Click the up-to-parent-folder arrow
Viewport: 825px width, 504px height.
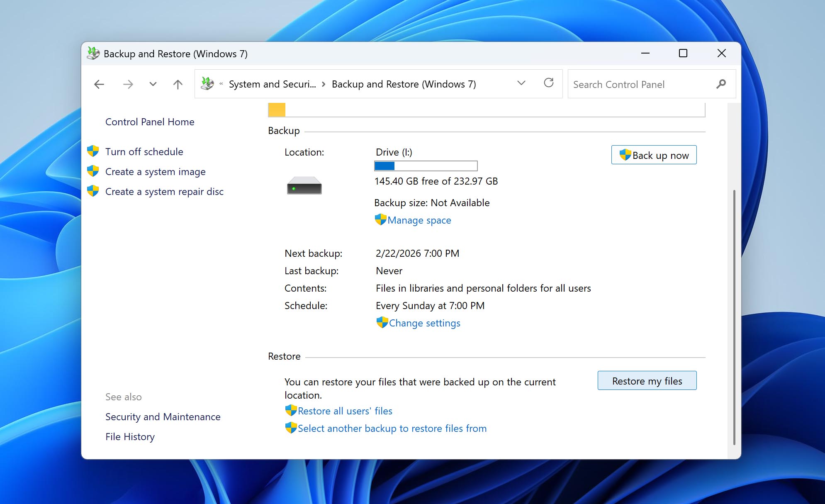tap(177, 84)
